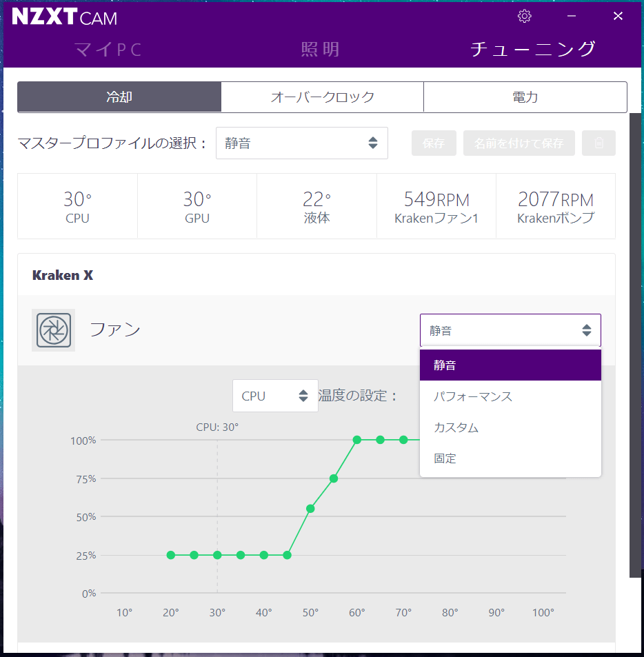Screen dimensions: 644x657
Task: Click the CPU: 30° graph marker label
Action: tap(217, 427)
